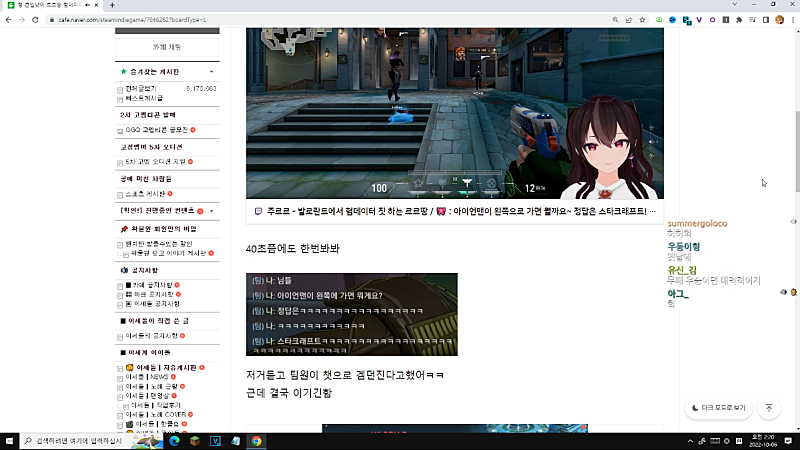
Task: Click the dark square extension icon
Action: point(726,20)
